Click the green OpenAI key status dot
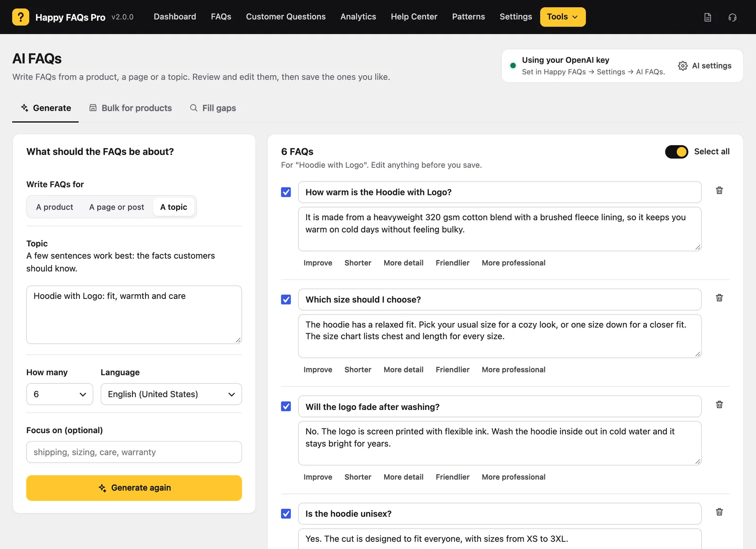This screenshot has width=756, height=549. coord(513,66)
